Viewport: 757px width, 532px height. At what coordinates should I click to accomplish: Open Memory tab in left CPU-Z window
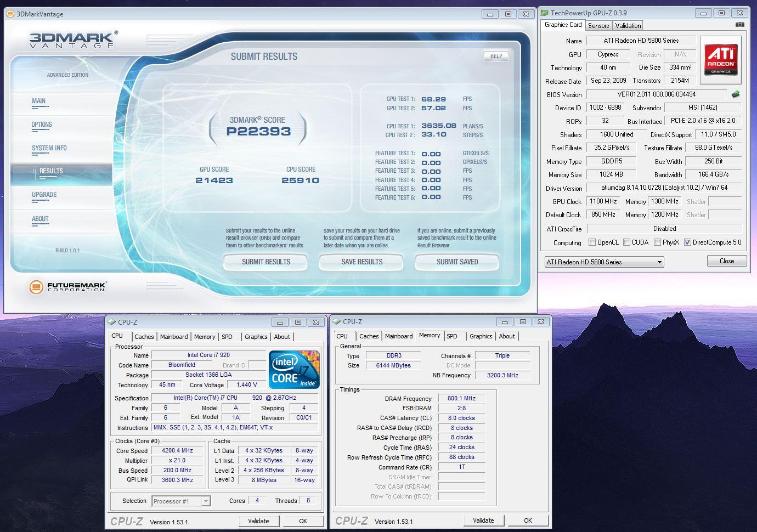tap(205, 337)
